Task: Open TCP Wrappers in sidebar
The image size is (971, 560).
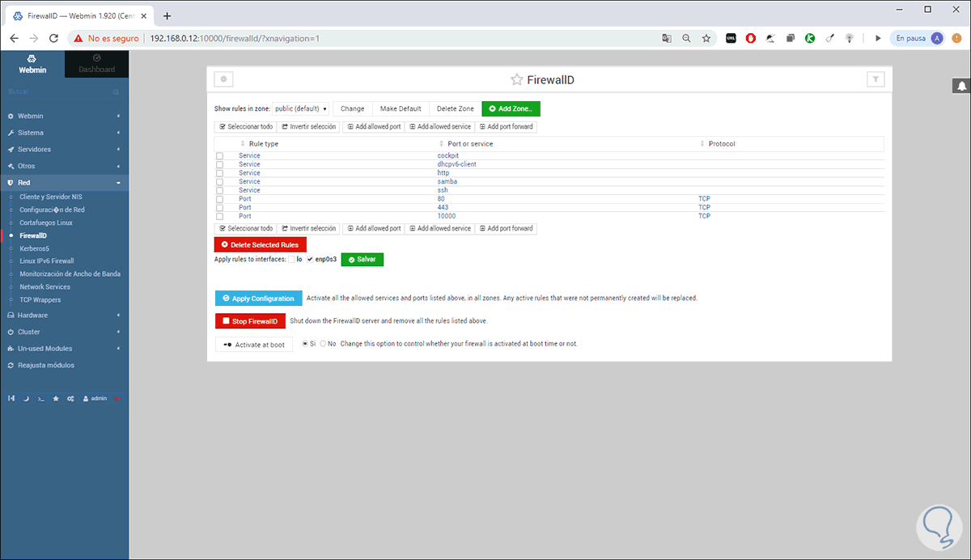Action: pyautogui.click(x=40, y=300)
